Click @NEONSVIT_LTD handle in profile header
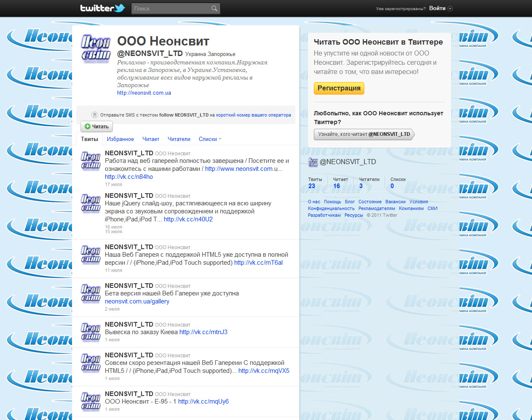Viewport: 532px width, 420px height. (150, 53)
